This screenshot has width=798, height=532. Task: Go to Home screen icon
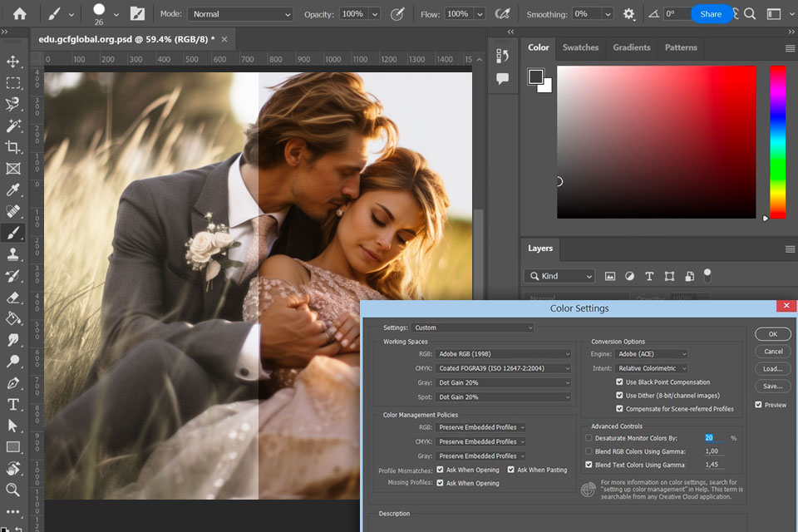pyautogui.click(x=19, y=14)
